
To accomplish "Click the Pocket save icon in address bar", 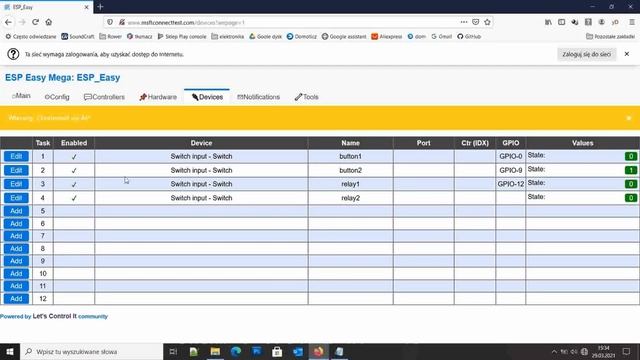I will click(x=476, y=22).
